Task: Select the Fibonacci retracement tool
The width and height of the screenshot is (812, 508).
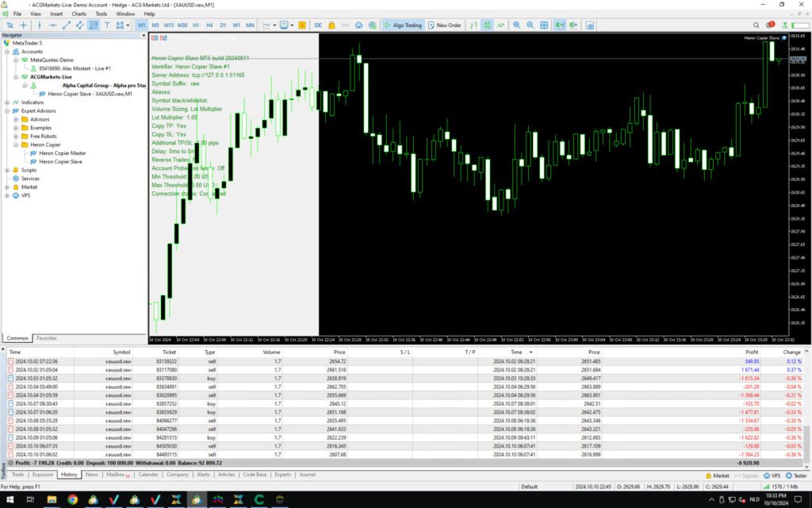Action: click(94, 25)
